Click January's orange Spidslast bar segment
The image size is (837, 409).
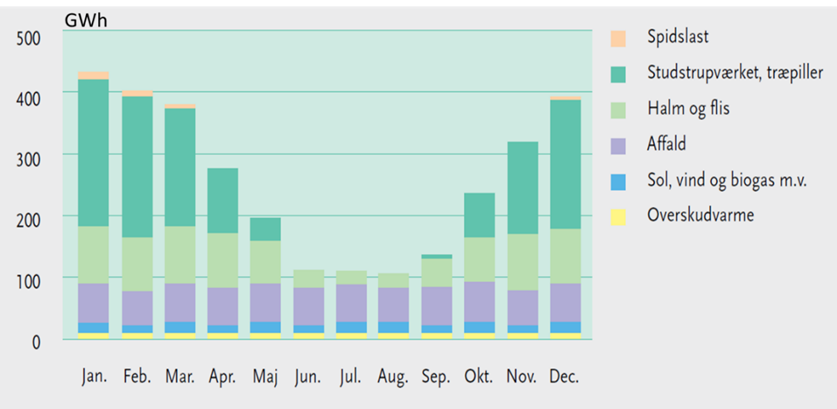[x=93, y=75]
